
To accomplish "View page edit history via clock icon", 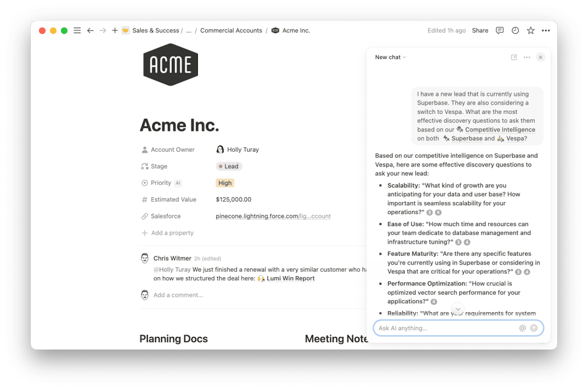I will [x=515, y=30].
